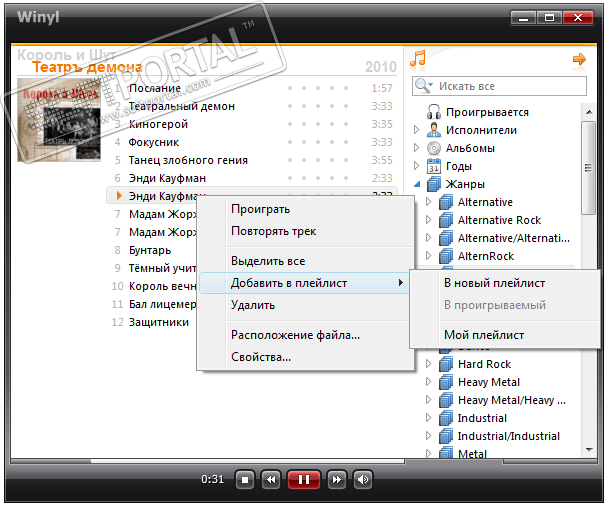Collapse the 'Жанры' tree node

(417, 184)
